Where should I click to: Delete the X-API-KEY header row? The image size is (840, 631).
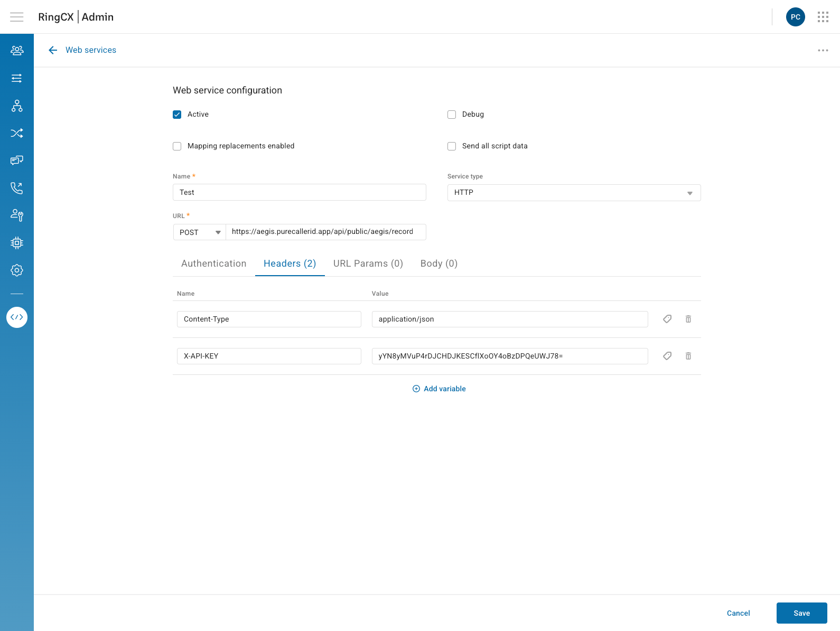pyautogui.click(x=688, y=356)
